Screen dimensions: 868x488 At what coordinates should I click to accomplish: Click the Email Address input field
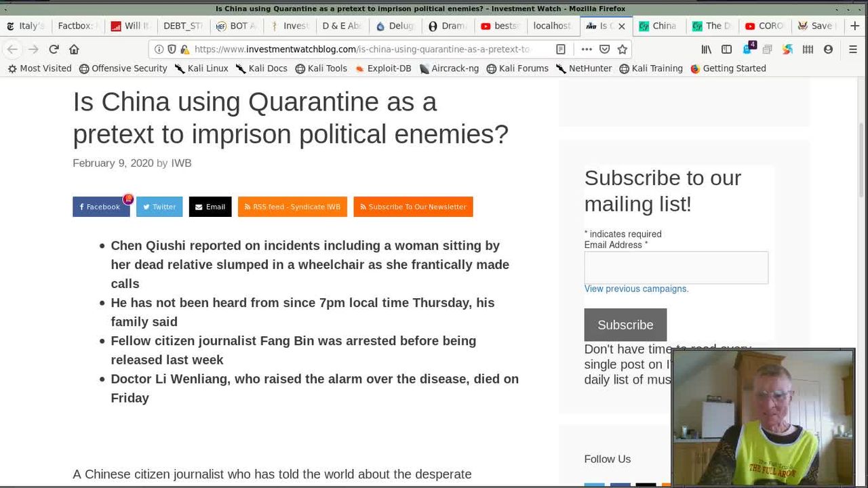coord(675,267)
